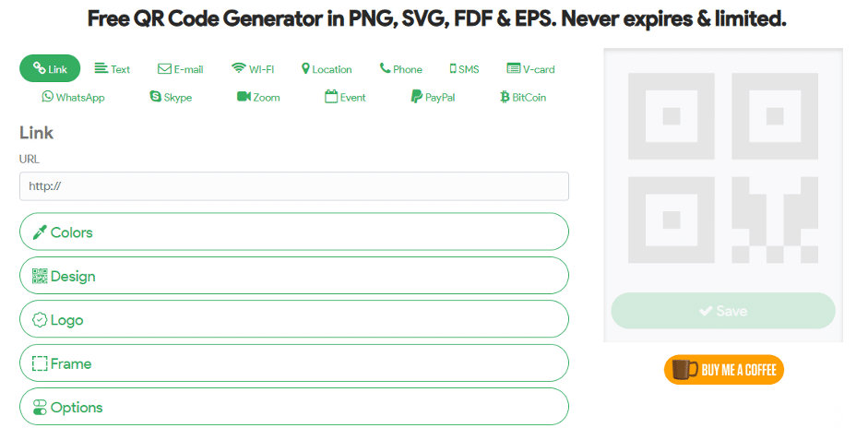The image size is (868, 440).
Task: Open the Event calendar icon
Action: pyautogui.click(x=331, y=96)
